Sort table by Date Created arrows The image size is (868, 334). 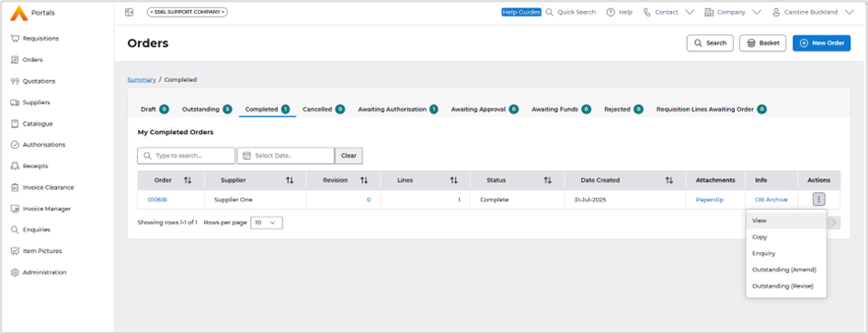[x=669, y=180]
